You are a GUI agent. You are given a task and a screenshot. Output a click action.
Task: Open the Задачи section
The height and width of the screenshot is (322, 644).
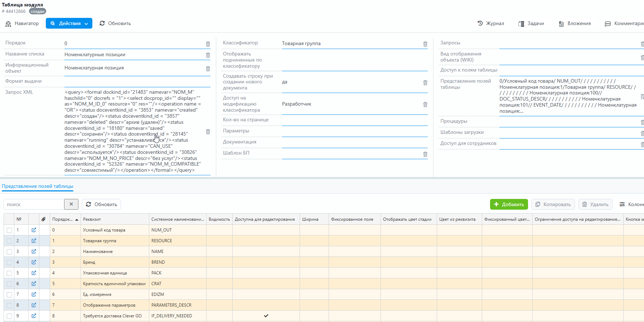point(531,23)
